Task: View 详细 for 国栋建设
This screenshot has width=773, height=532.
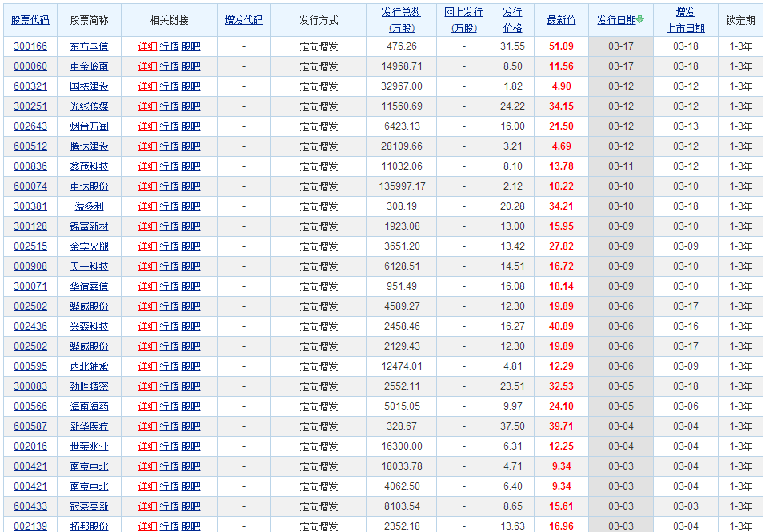Action: tap(147, 86)
